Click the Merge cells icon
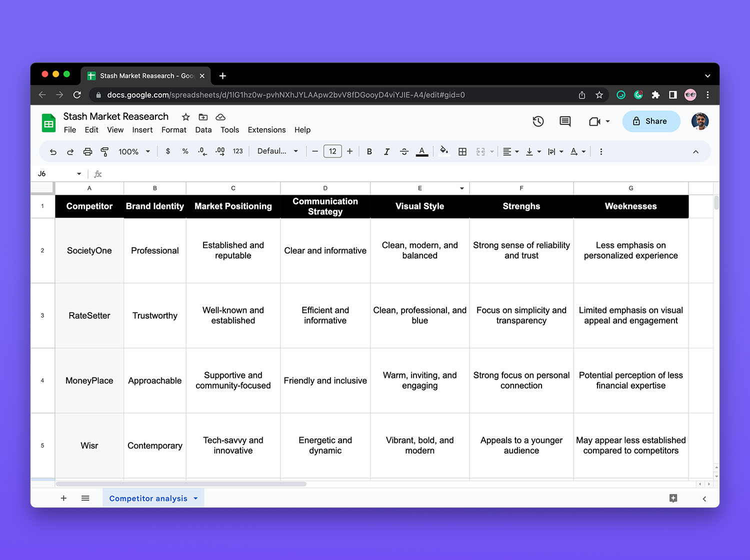This screenshot has width=750, height=560. click(480, 151)
